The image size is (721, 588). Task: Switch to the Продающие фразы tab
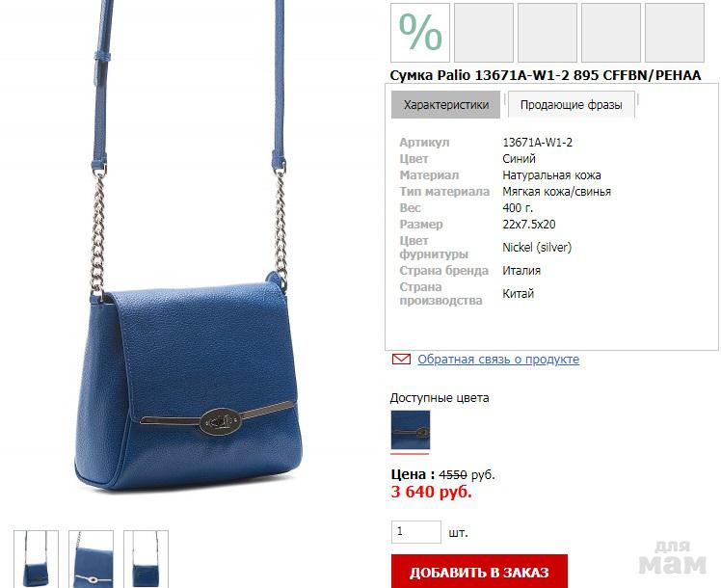tap(571, 105)
